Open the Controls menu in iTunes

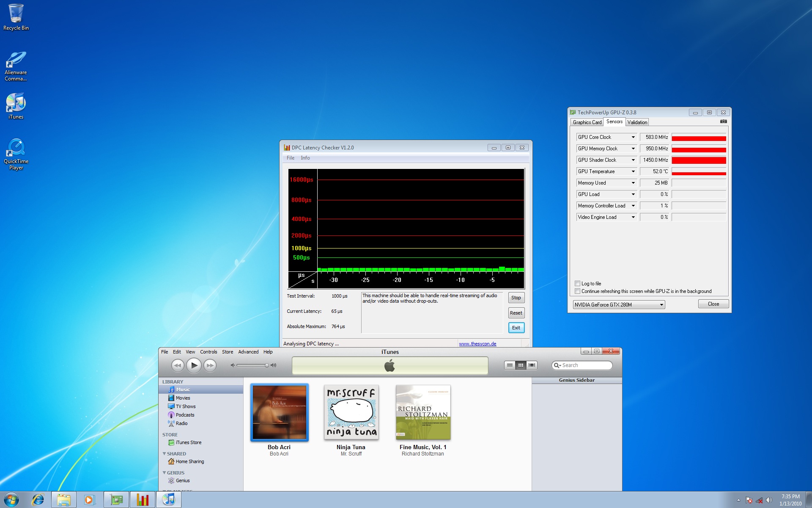point(208,352)
